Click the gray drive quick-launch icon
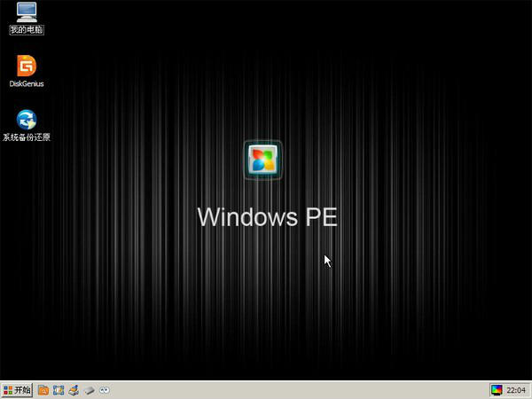This screenshot has height=399, width=532. tap(90, 390)
